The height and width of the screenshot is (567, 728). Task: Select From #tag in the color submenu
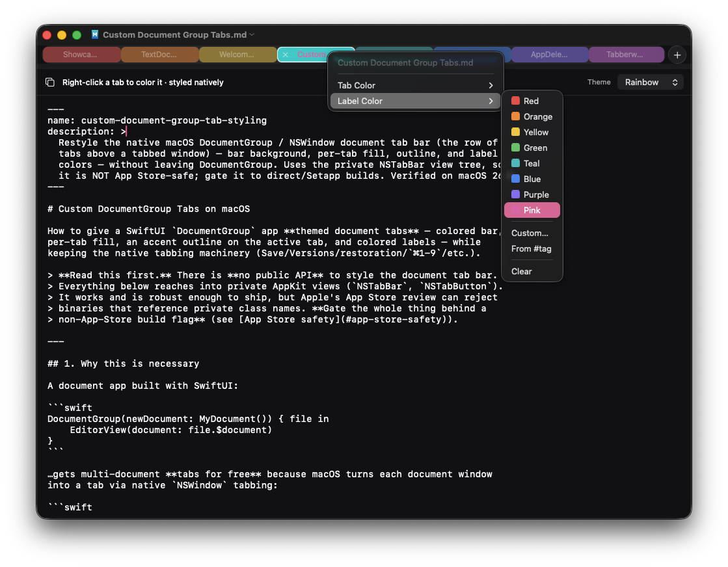[x=532, y=248]
